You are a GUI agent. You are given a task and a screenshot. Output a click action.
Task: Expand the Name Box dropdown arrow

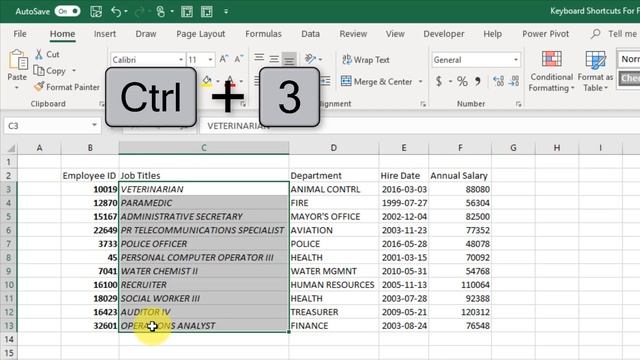(x=94, y=125)
